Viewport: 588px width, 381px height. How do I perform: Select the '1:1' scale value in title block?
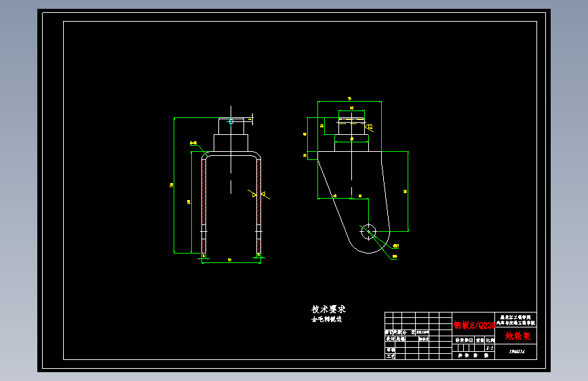(x=490, y=348)
